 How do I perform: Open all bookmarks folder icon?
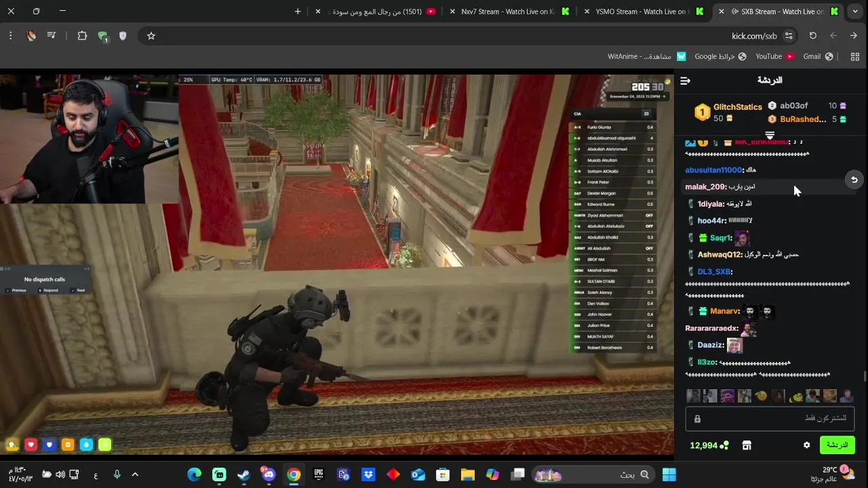[854, 56]
